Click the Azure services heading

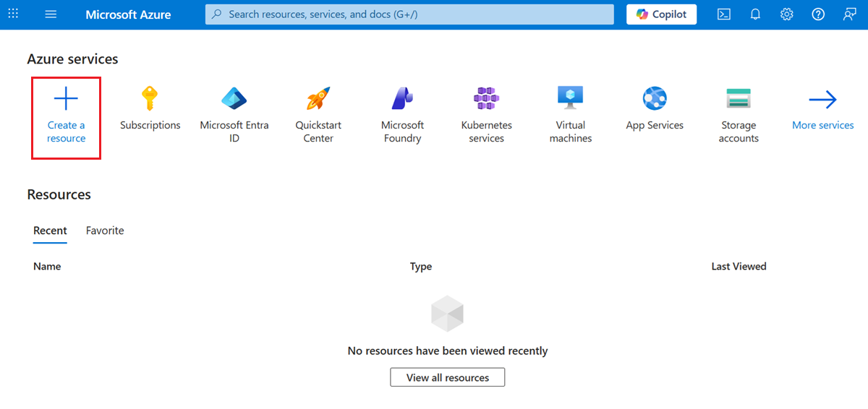click(72, 59)
